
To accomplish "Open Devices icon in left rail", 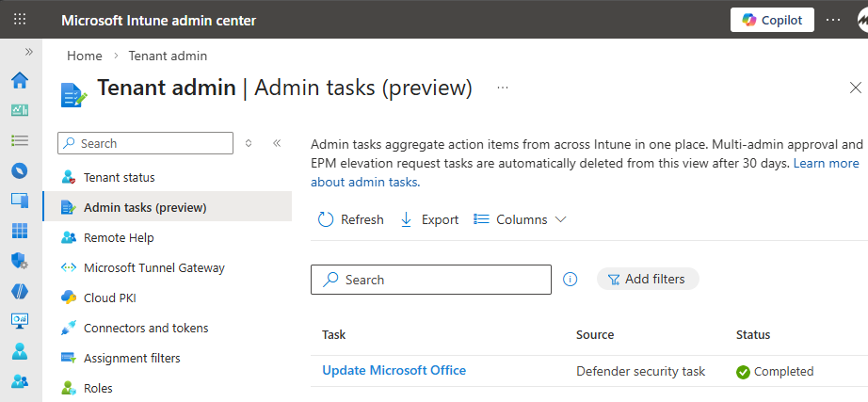I will (19, 201).
